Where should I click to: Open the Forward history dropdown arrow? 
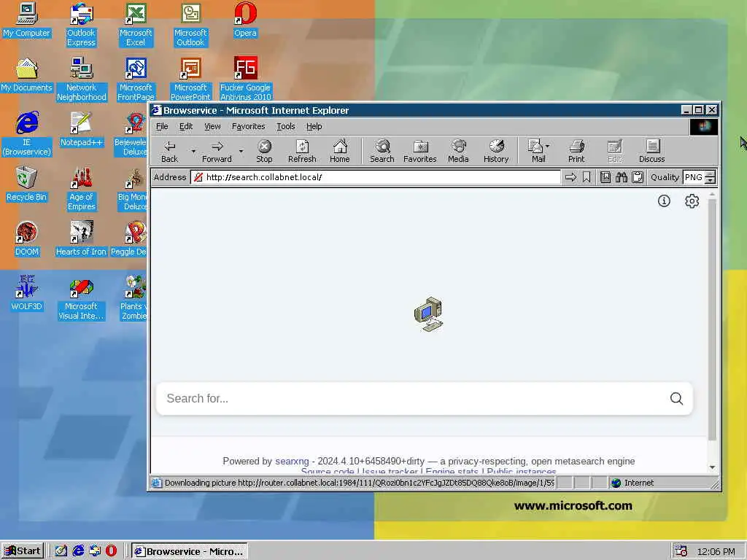241,152
